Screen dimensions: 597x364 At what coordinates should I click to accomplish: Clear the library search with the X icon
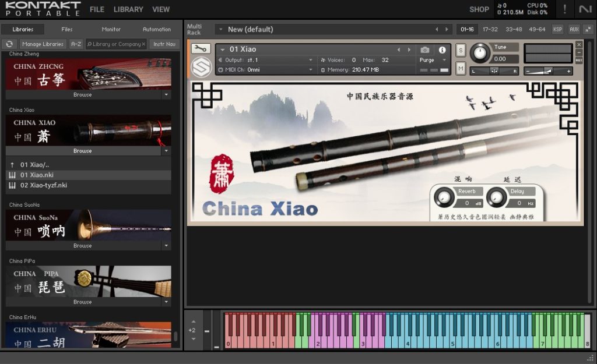point(143,44)
